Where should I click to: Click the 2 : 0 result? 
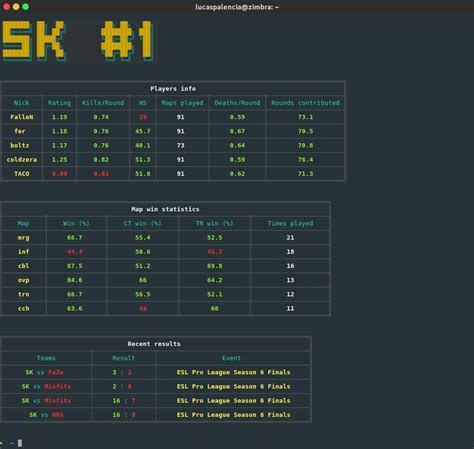122,387
